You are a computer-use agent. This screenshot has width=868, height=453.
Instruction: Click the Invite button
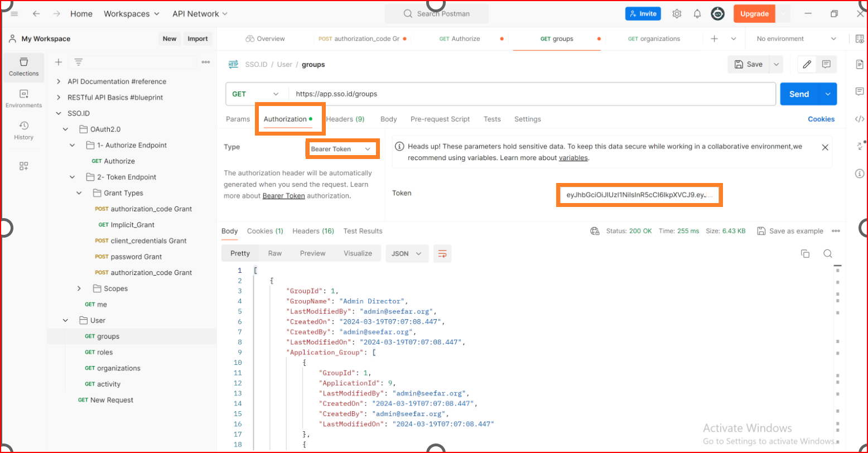click(643, 14)
